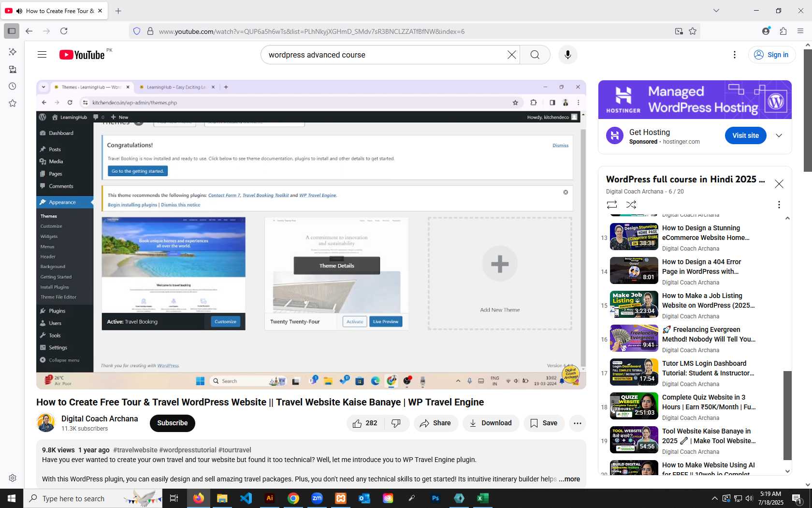Open Visual Studio Code from taskbar

pos(246,498)
